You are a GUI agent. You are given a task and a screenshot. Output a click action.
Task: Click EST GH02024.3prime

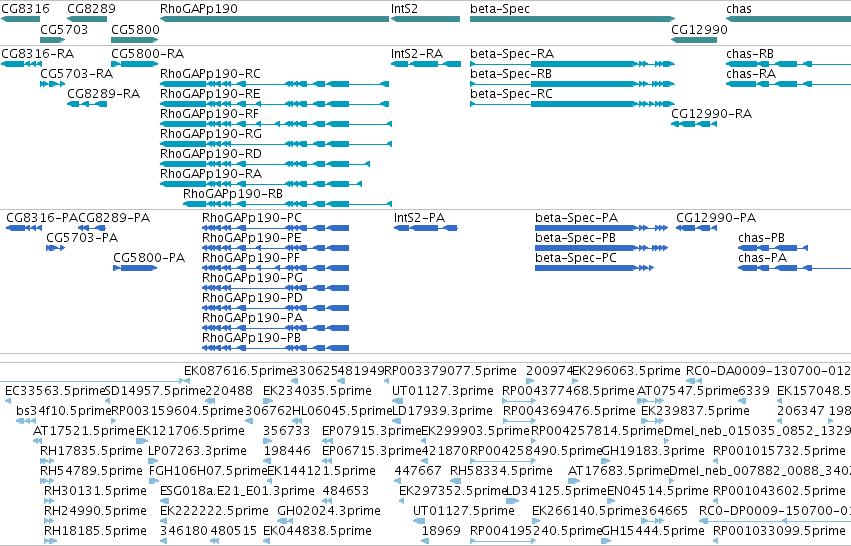(329, 511)
